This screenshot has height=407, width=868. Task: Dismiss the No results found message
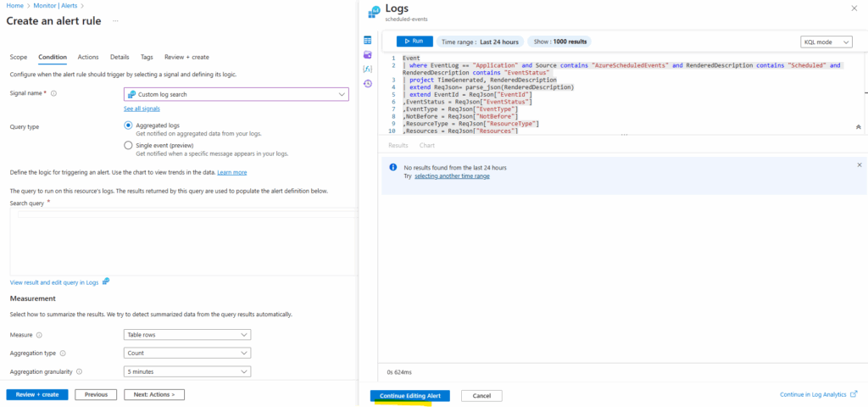point(860,165)
